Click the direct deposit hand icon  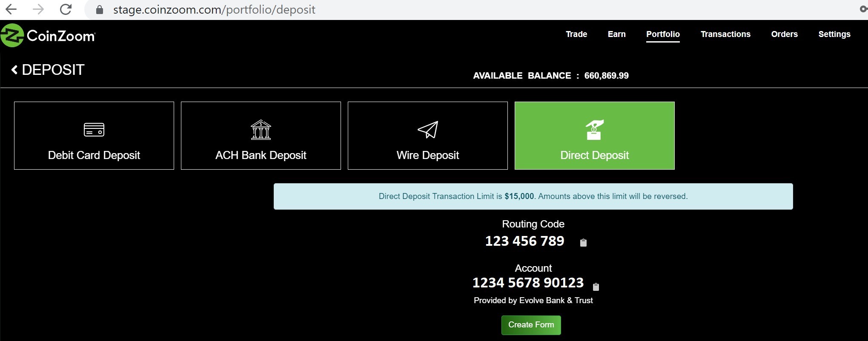tap(594, 130)
